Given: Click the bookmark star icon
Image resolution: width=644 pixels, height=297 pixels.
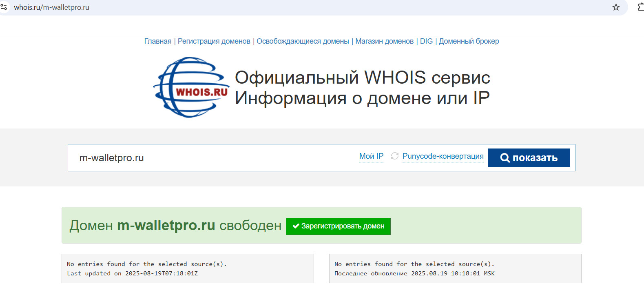Looking at the screenshot, I should click(616, 7).
